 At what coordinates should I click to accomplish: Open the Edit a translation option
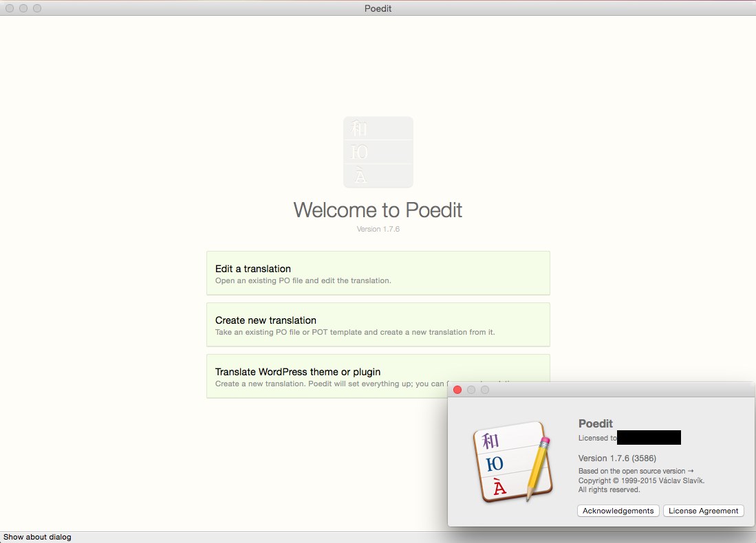point(378,273)
